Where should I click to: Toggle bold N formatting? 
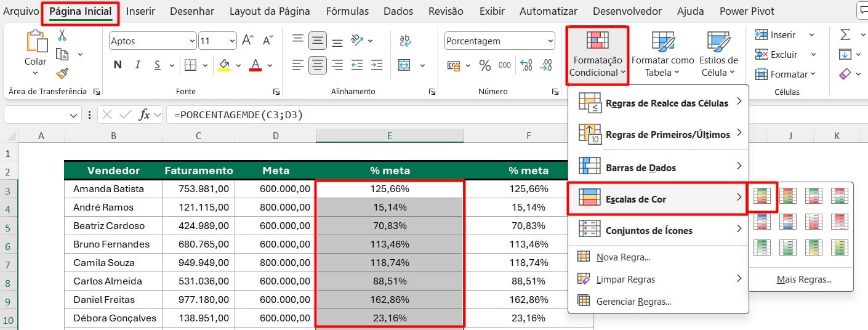click(118, 65)
